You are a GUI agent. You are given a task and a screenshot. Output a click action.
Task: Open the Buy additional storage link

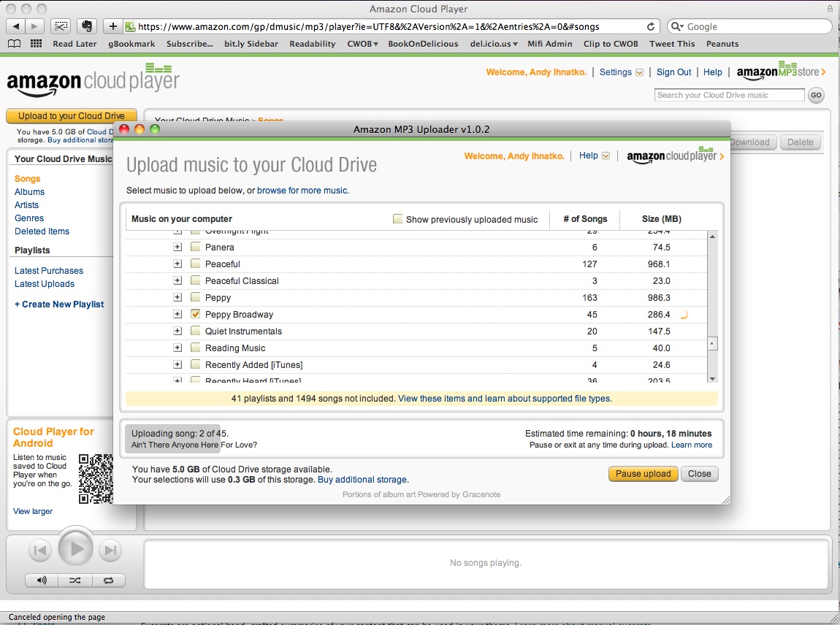pyautogui.click(x=362, y=479)
